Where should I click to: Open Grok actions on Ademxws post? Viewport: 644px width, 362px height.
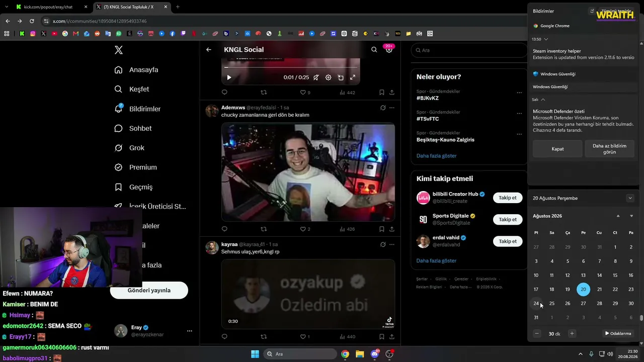[383, 108]
